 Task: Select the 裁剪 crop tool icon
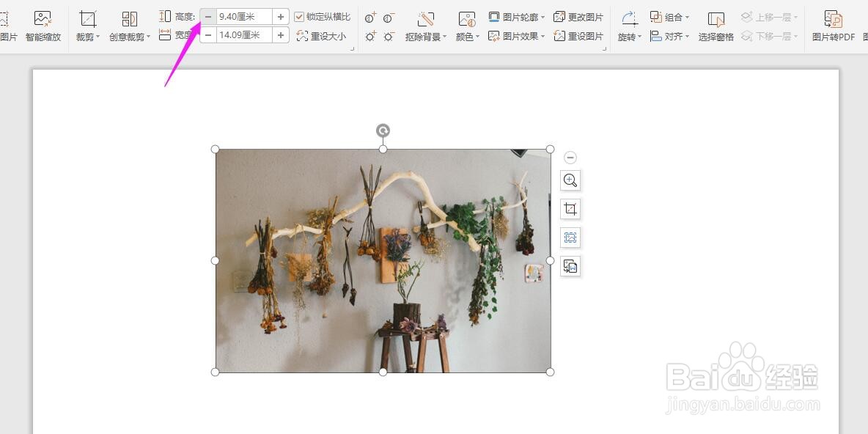click(88, 19)
